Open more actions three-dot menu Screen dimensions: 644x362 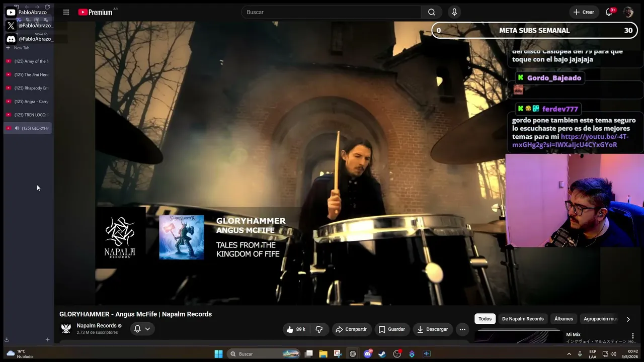tap(462, 329)
